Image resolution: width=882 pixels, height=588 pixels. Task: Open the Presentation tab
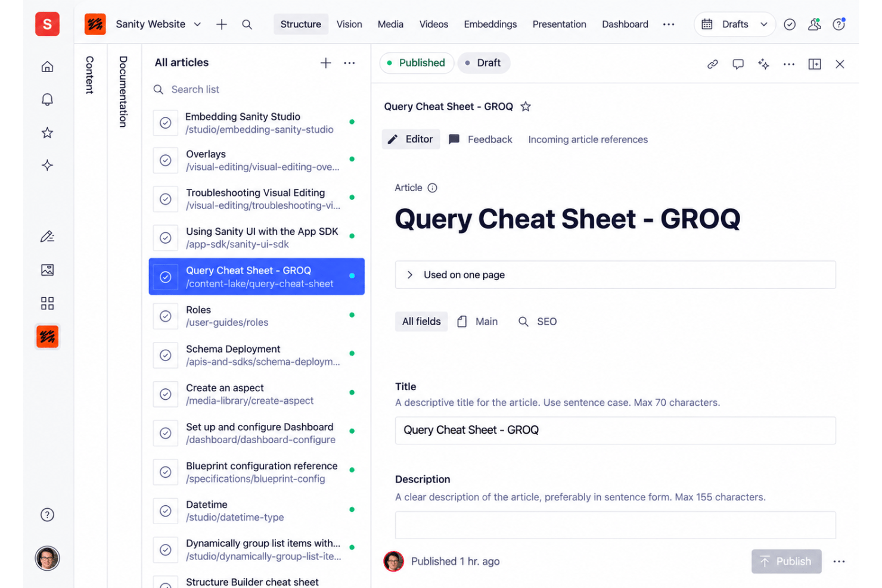click(559, 24)
